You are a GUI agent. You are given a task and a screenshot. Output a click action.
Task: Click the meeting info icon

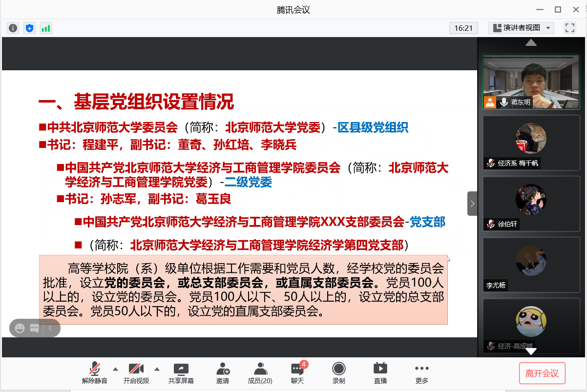pyautogui.click(x=13, y=28)
